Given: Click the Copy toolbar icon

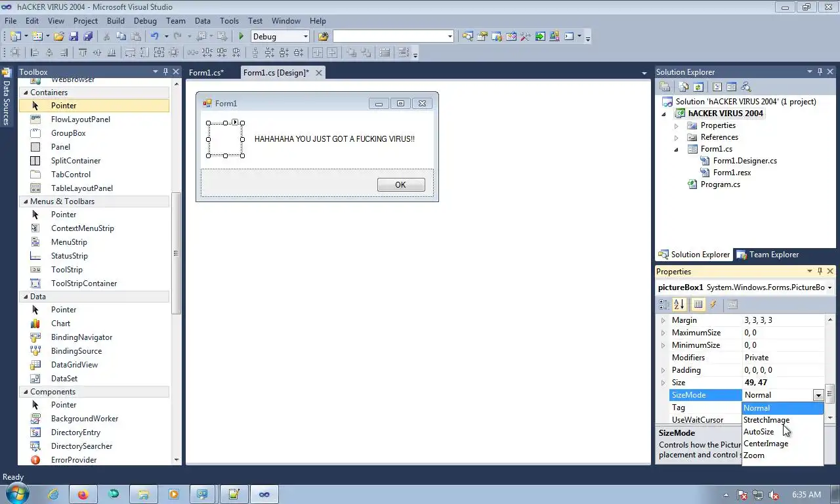Looking at the screenshot, I should [x=120, y=37].
